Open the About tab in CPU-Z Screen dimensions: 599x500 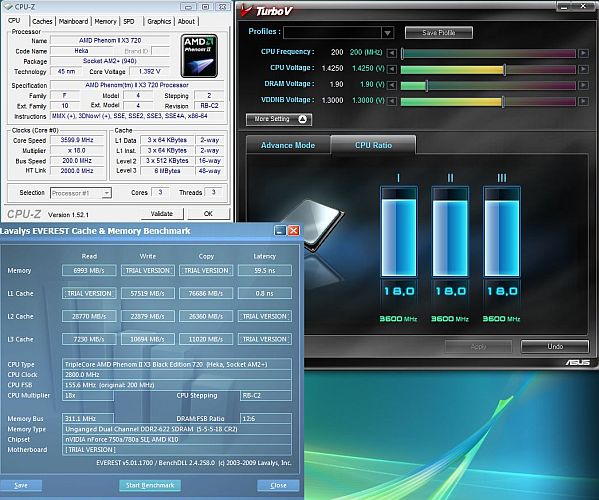pyautogui.click(x=186, y=21)
